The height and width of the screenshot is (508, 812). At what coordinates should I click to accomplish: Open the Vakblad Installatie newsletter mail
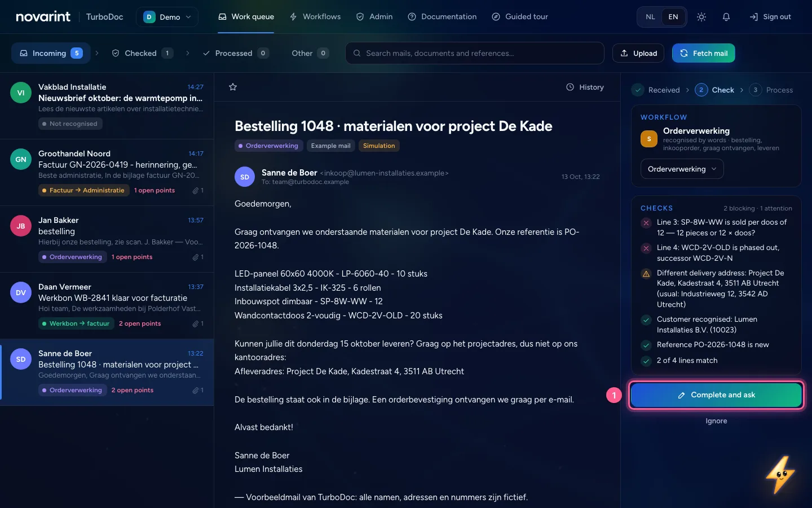point(107,106)
